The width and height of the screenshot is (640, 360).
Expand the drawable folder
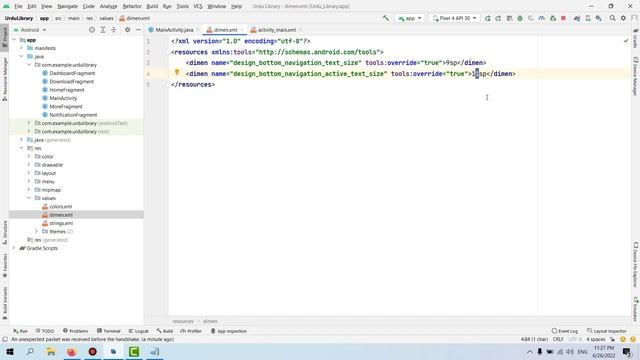click(29, 165)
